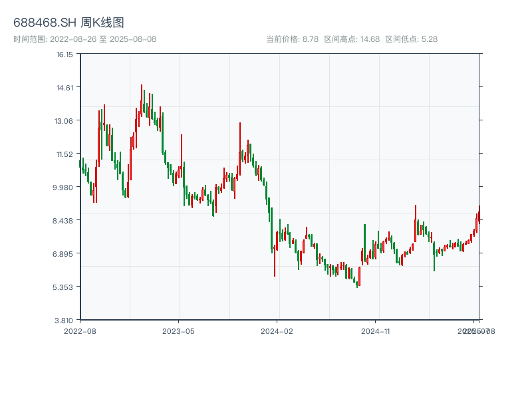This screenshot has width=532, height=399.
Task: Click the 16.15 price axis label
Action: point(65,55)
